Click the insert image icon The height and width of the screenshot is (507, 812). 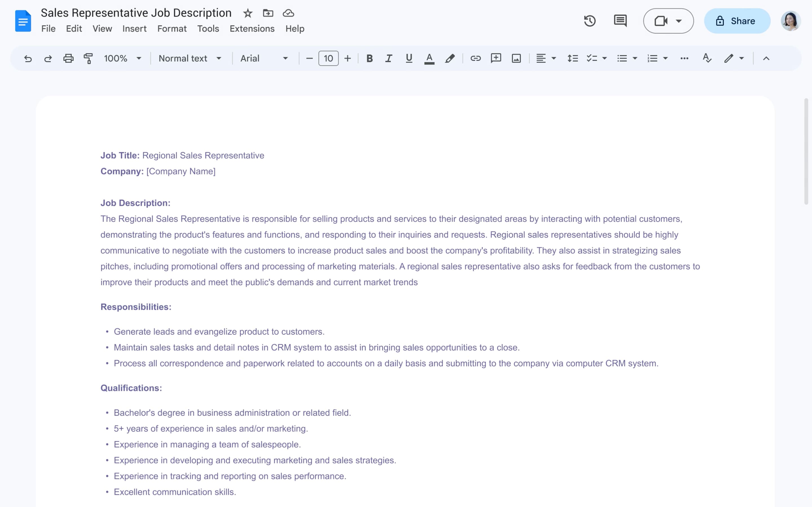click(x=516, y=59)
